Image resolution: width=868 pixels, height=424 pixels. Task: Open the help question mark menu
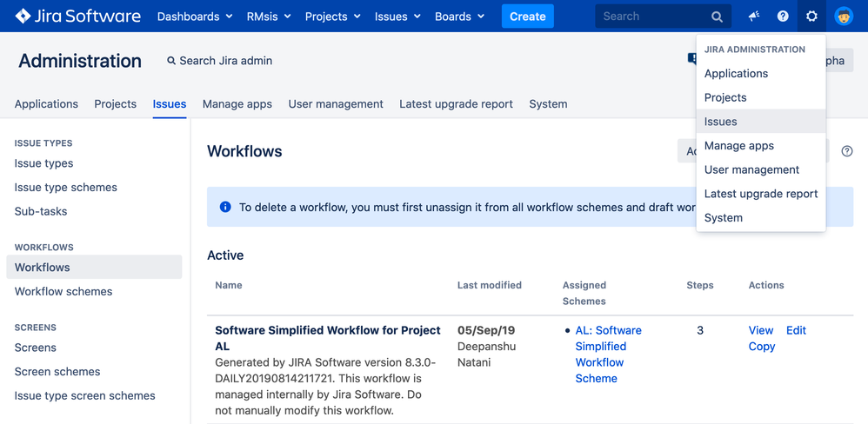click(x=783, y=16)
